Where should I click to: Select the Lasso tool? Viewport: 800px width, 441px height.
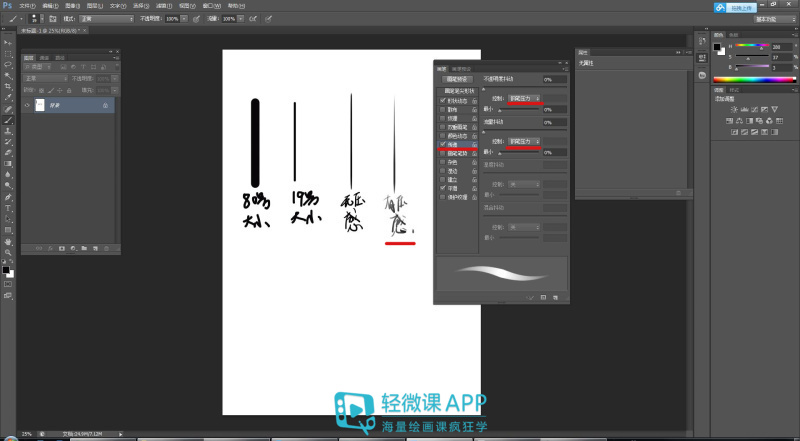tap(9, 64)
